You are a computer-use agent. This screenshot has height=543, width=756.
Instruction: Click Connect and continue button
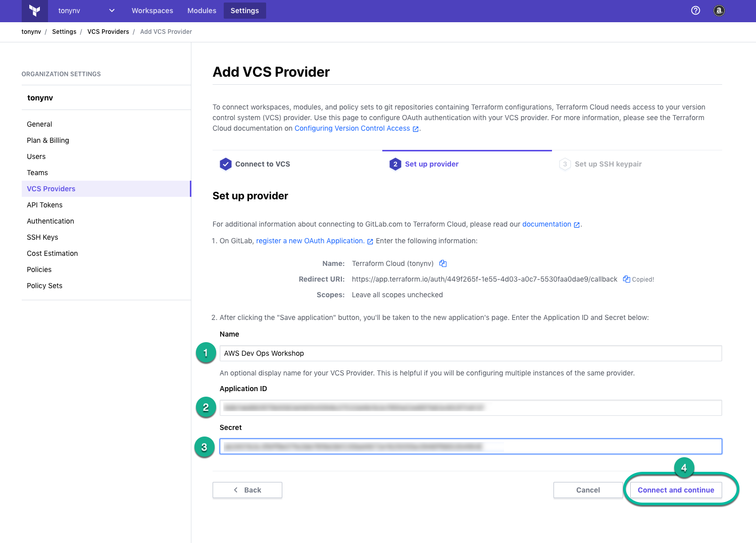[x=676, y=490]
